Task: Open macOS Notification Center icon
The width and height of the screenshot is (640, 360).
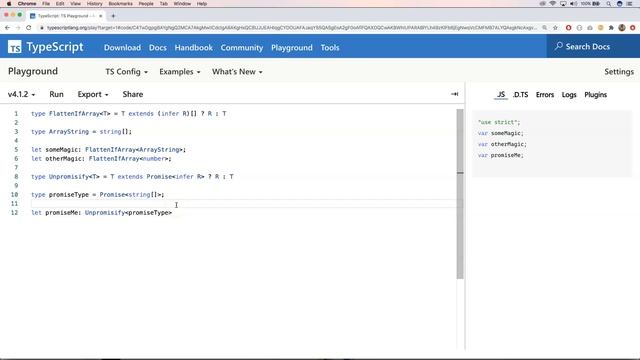Action: tap(629, 4)
